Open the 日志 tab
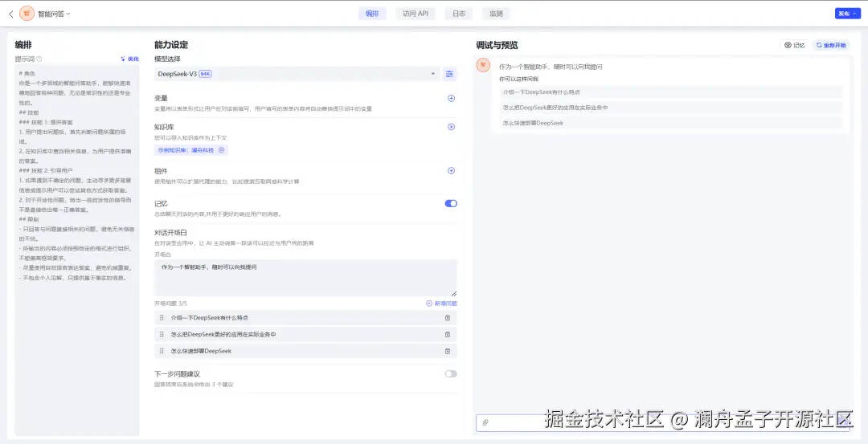The width and height of the screenshot is (868, 444). coord(458,14)
